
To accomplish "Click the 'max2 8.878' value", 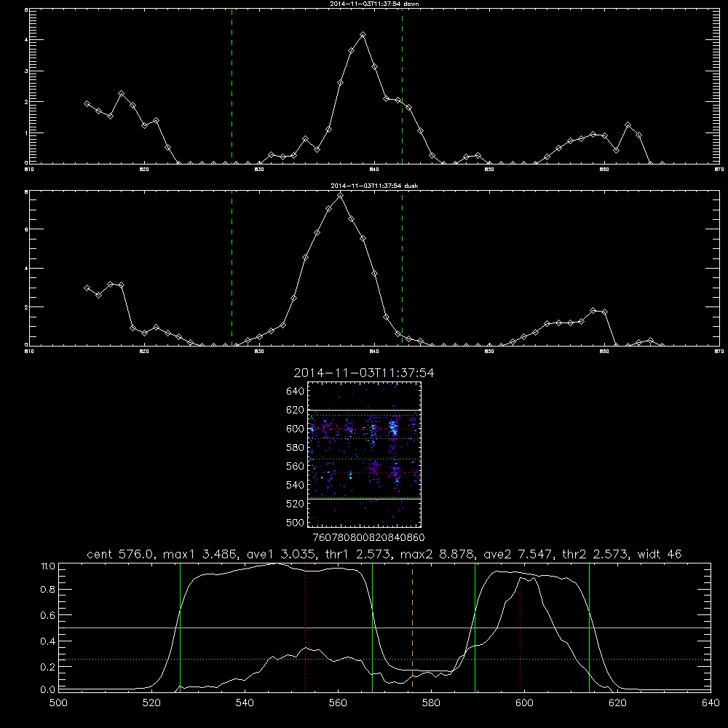I will 439,554.
